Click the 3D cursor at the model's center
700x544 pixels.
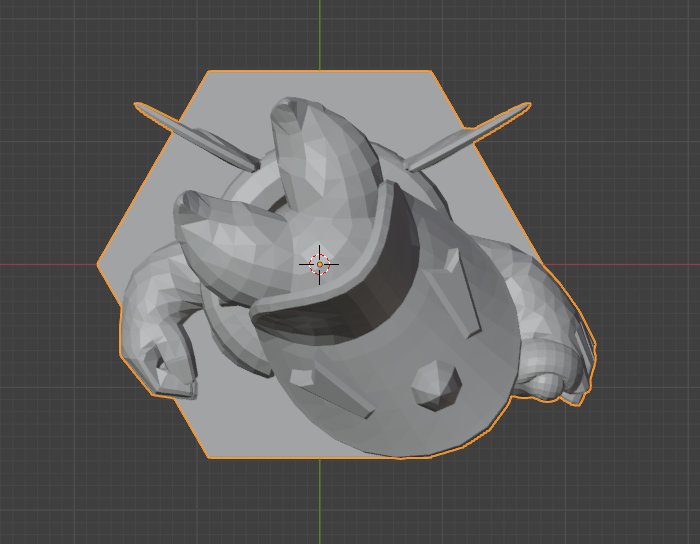(319, 264)
